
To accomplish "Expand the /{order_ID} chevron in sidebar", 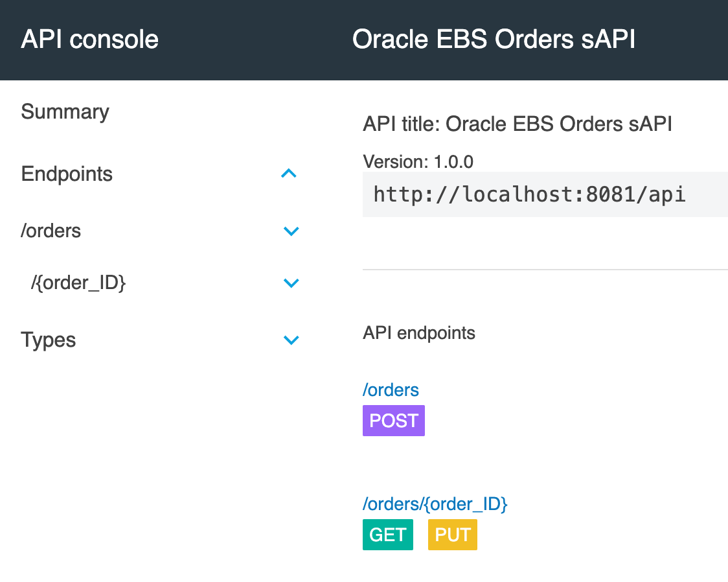I will click(x=291, y=283).
